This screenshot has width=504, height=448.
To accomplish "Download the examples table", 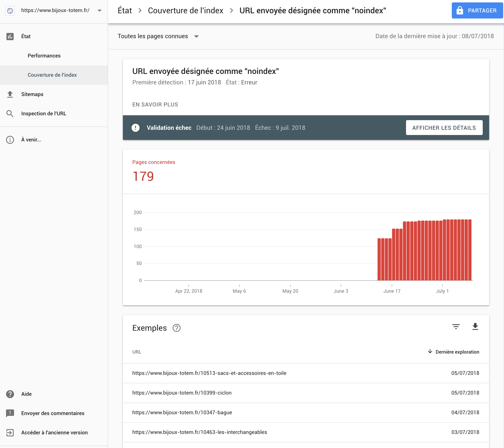I will pyautogui.click(x=475, y=327).
